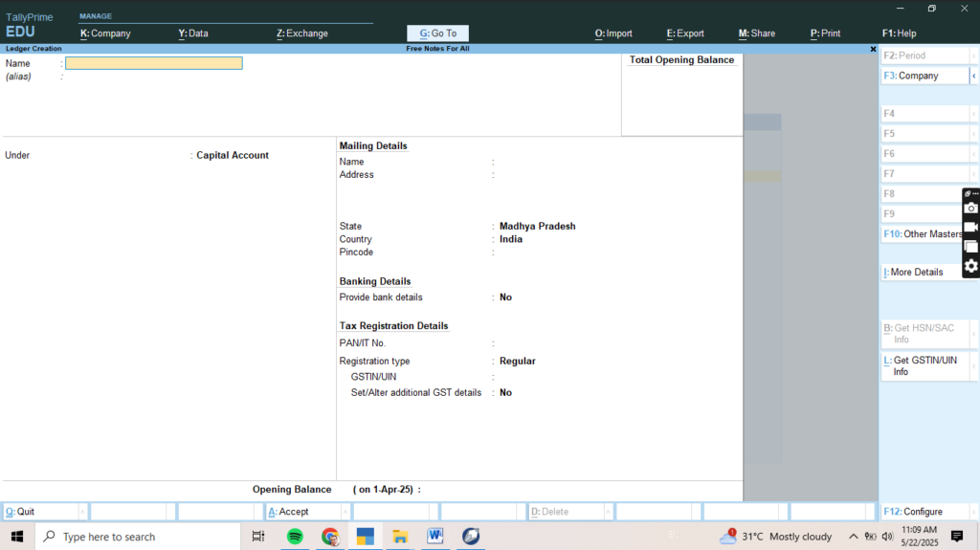Open the overlay toolbar settings gear
This screenshot has width=980, height=550.
click(970, 266)
